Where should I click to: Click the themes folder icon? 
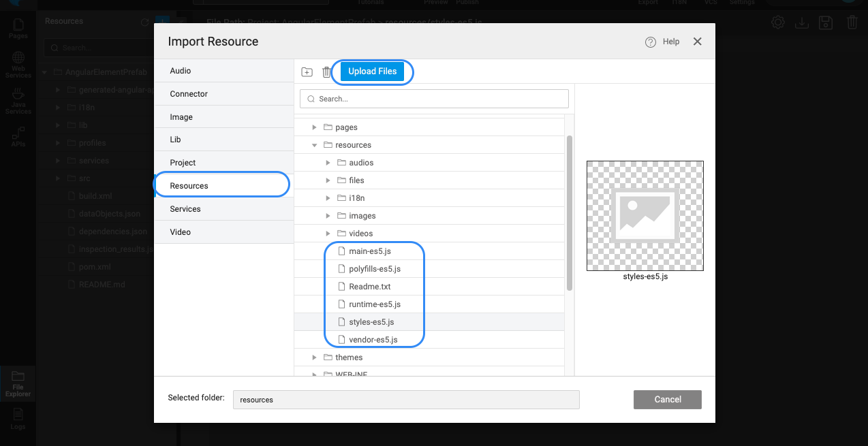[328, 357]
